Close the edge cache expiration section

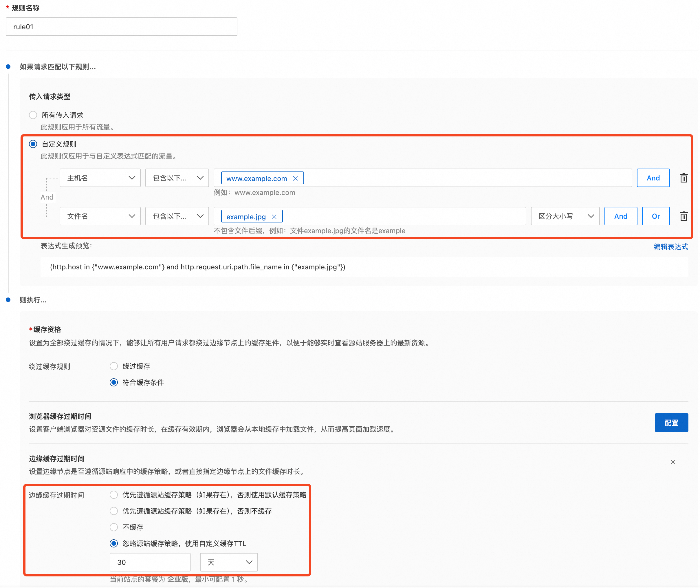click(673, 462)
